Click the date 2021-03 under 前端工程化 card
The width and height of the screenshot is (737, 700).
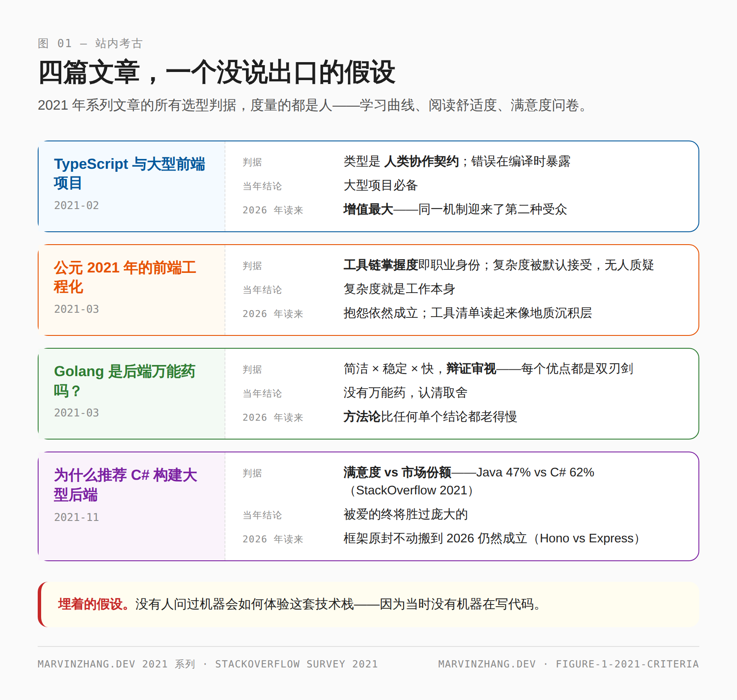pos(76,309)
